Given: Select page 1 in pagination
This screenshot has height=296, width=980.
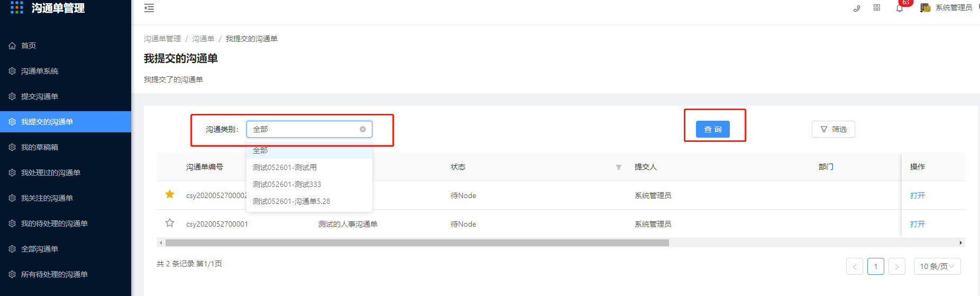Looking at the screenshot, I should click(876, 266).
